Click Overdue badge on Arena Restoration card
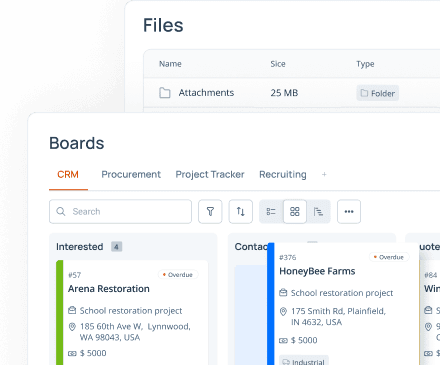The height and width of the screenshot is (365, 440). tap(178, 275)
